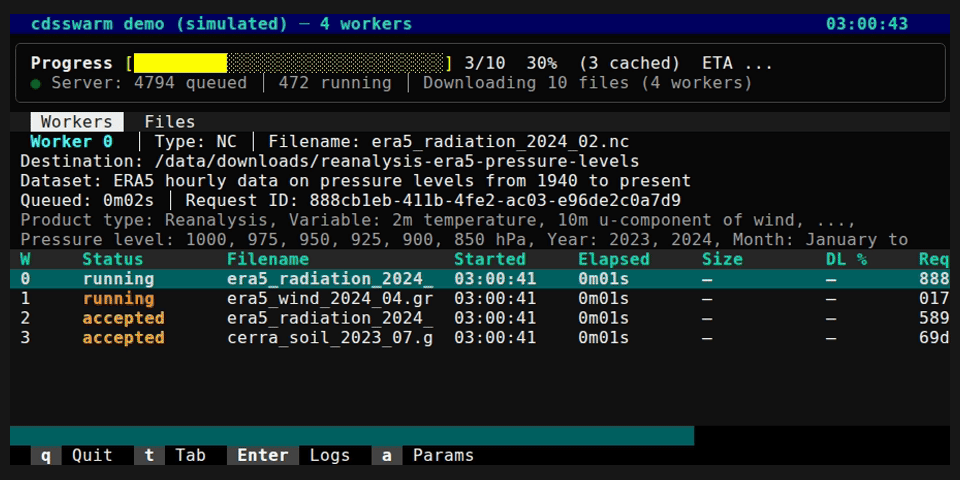Click the teal status bar above footer
Screen dimensions: 960x480
coord(352,436)
